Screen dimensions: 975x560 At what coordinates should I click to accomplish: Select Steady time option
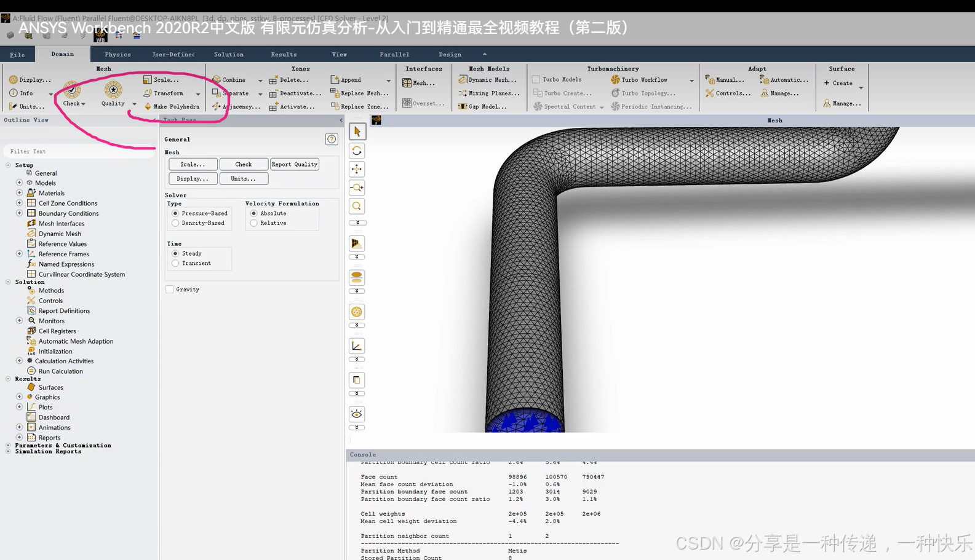tap(175, 253)
